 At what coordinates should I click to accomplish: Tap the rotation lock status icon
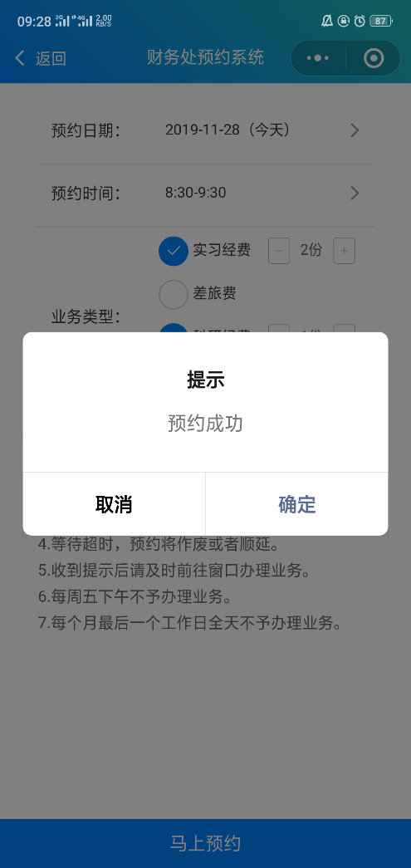(x=344, y=21)
